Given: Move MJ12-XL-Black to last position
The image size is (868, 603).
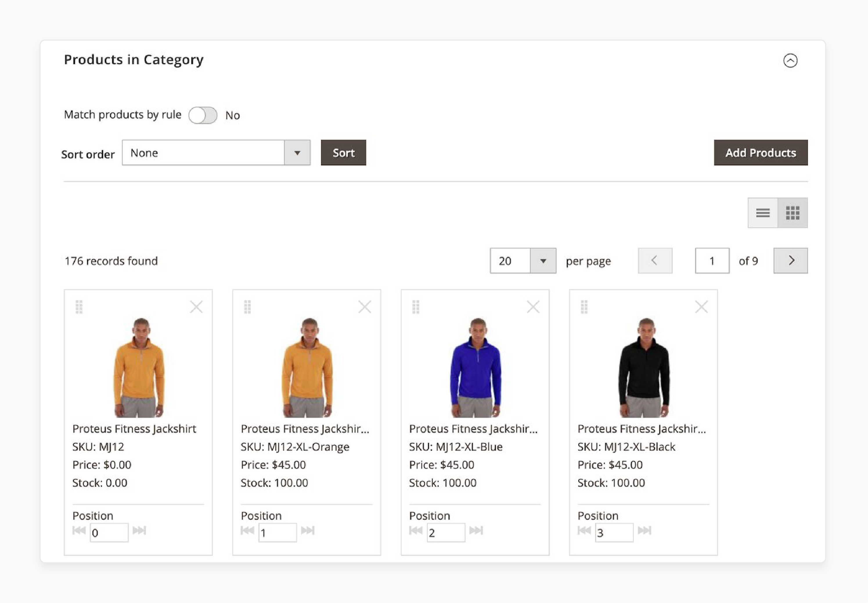Looking at the screenshot, I should pyautogui.click(x=644, y=530).
